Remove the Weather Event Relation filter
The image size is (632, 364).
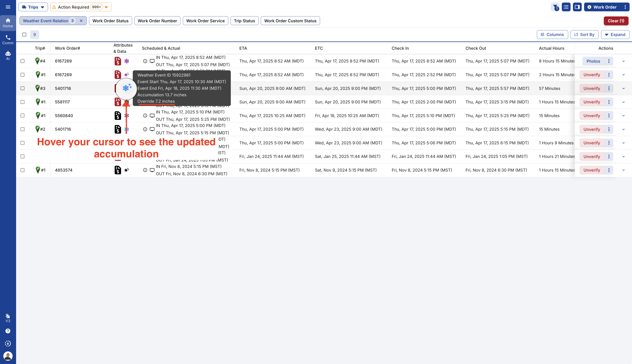81,21
